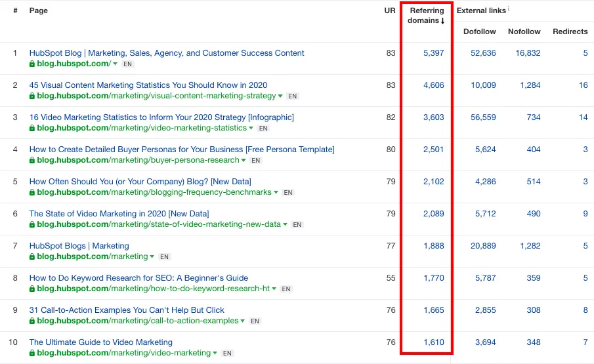Expand dropdown after call-to-action-examples URL
Screen dimensions: 594x364
click(x=243, y=321)
